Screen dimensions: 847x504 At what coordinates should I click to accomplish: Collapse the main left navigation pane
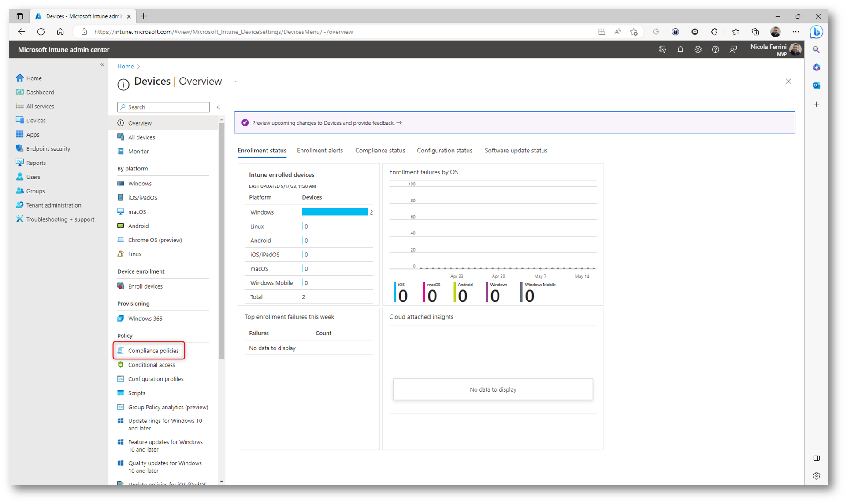tap(102, 65)
